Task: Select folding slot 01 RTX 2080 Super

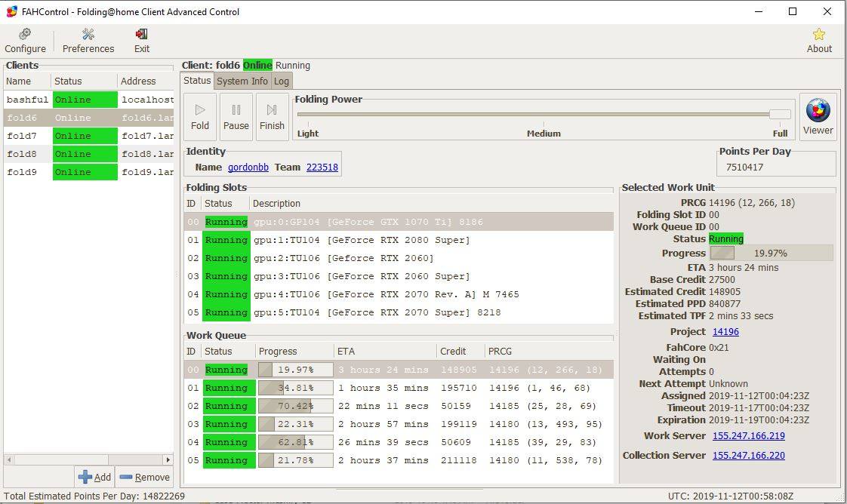Action: point(399,240)
